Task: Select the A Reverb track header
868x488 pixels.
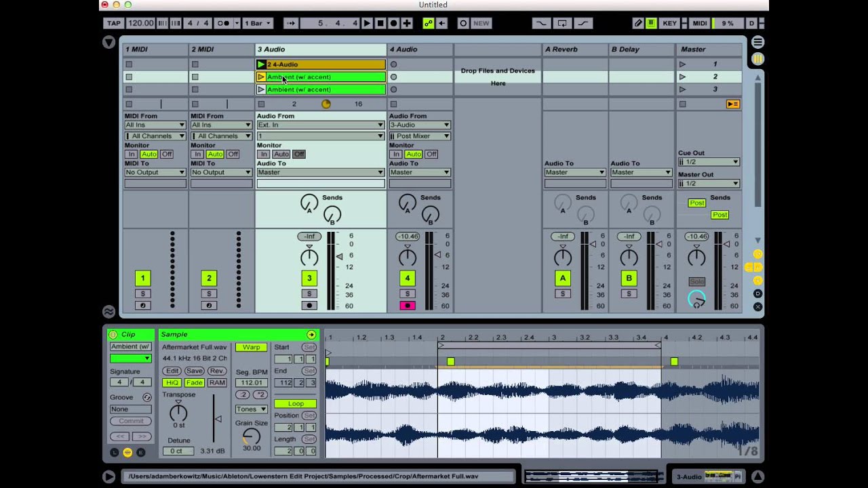Action: click(x=574, y=49)
